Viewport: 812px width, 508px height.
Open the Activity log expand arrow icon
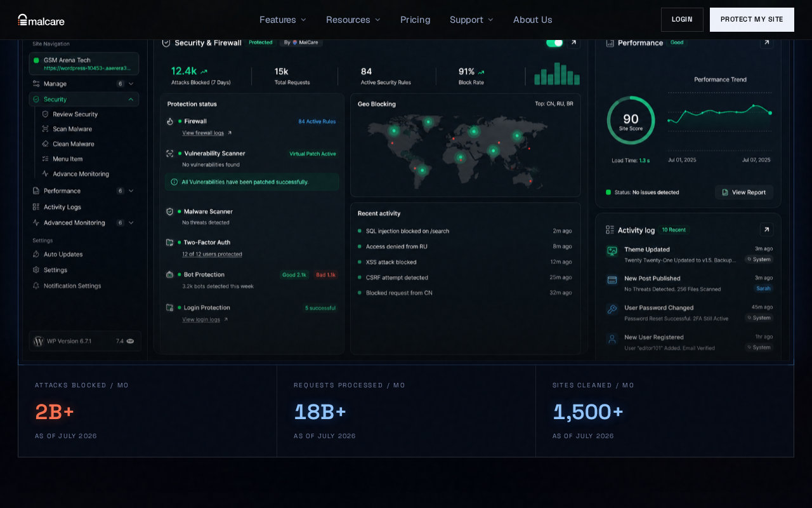click(x=766, y=229)
